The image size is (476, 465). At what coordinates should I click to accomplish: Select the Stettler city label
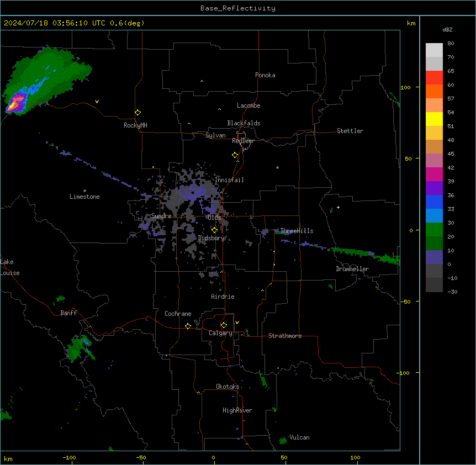350,131
